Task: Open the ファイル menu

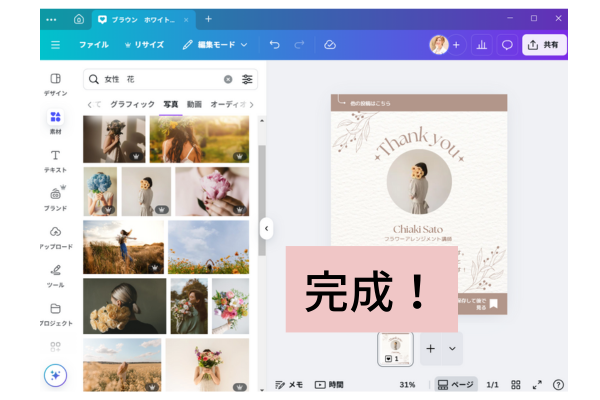Action: [93, 45]
